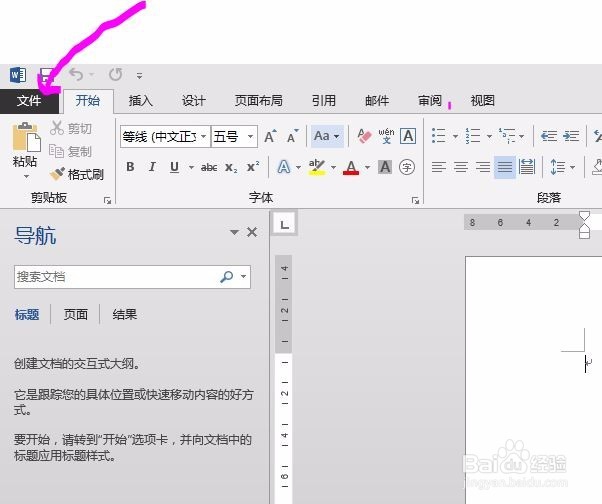Open the 文件 tab
602x504 pixels.
point(29,101)
